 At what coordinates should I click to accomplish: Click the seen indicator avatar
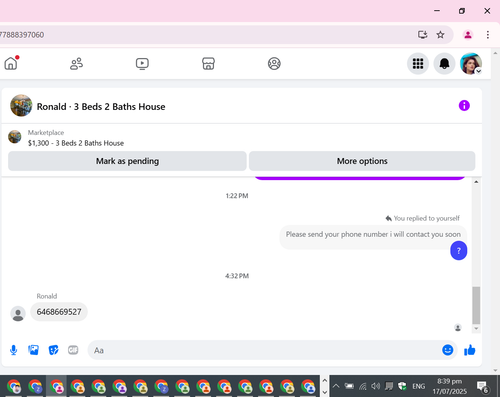click(x=458, y=328)
